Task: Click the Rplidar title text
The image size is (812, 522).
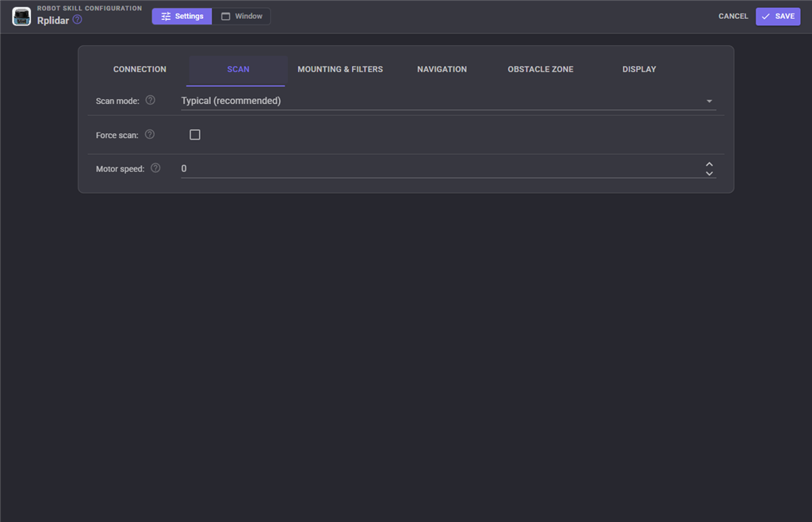Action: 53,21
